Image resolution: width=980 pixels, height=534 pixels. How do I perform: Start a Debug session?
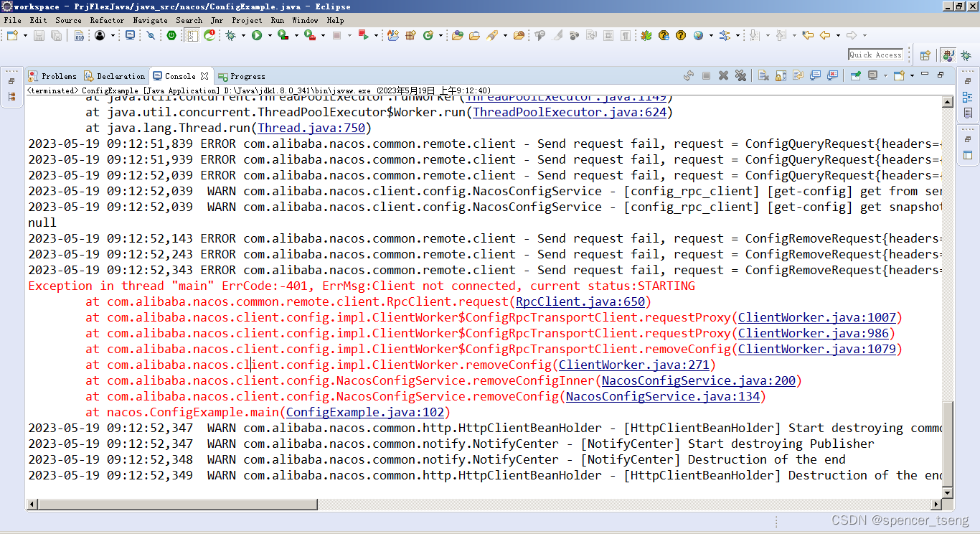click(230, 34)
